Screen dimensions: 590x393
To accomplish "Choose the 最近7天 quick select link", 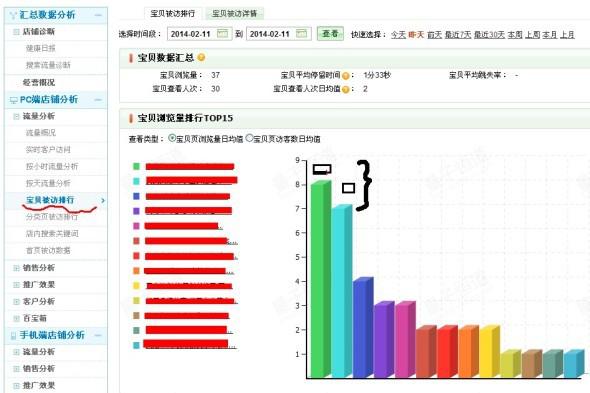I will (458, 35).
